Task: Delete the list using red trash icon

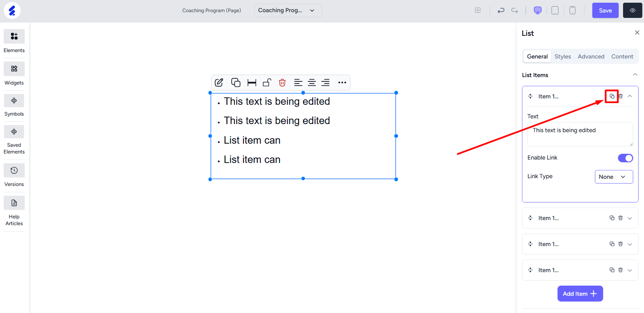Action: click(282, 83)
